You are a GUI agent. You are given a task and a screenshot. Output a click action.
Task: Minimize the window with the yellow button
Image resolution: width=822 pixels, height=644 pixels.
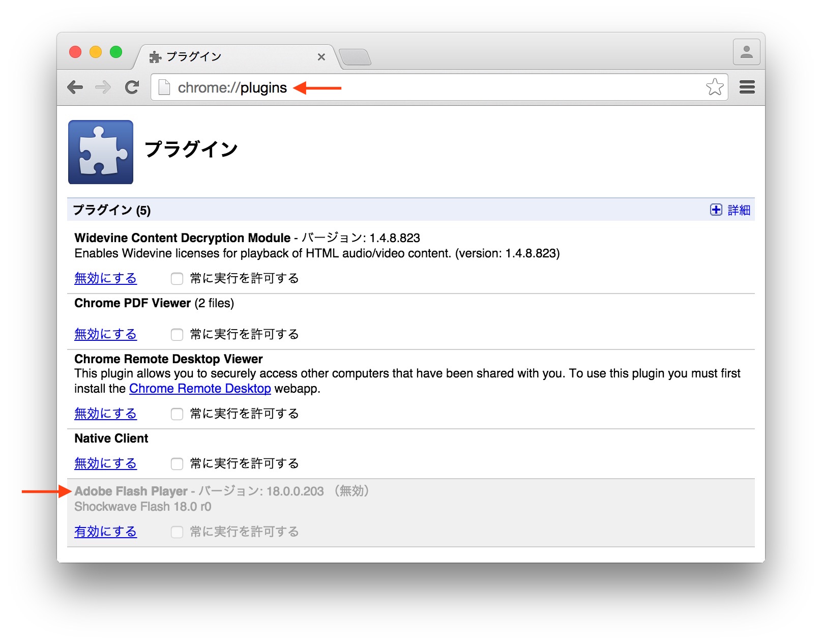point(96,52)
